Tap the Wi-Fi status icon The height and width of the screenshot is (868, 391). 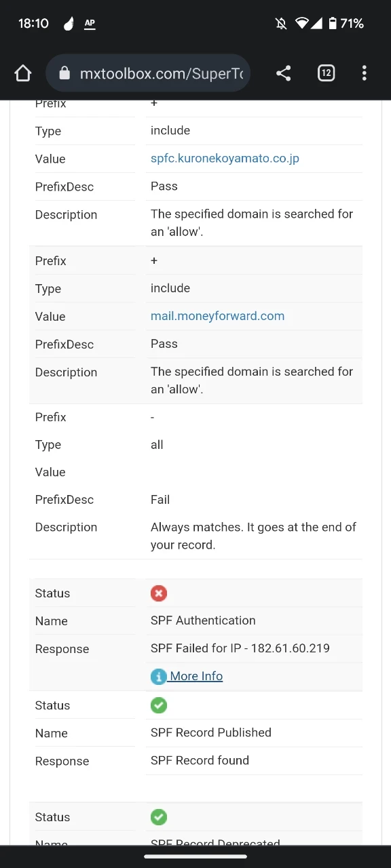[301, 24]
